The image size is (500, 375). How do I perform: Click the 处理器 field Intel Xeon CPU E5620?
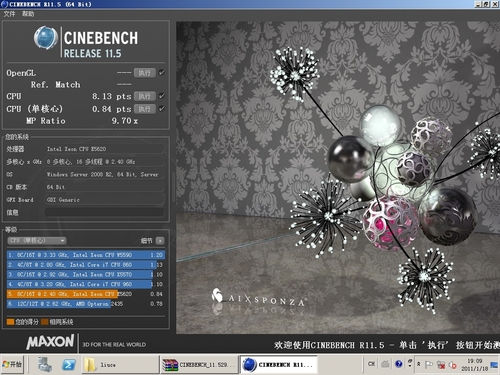[104, 149]
